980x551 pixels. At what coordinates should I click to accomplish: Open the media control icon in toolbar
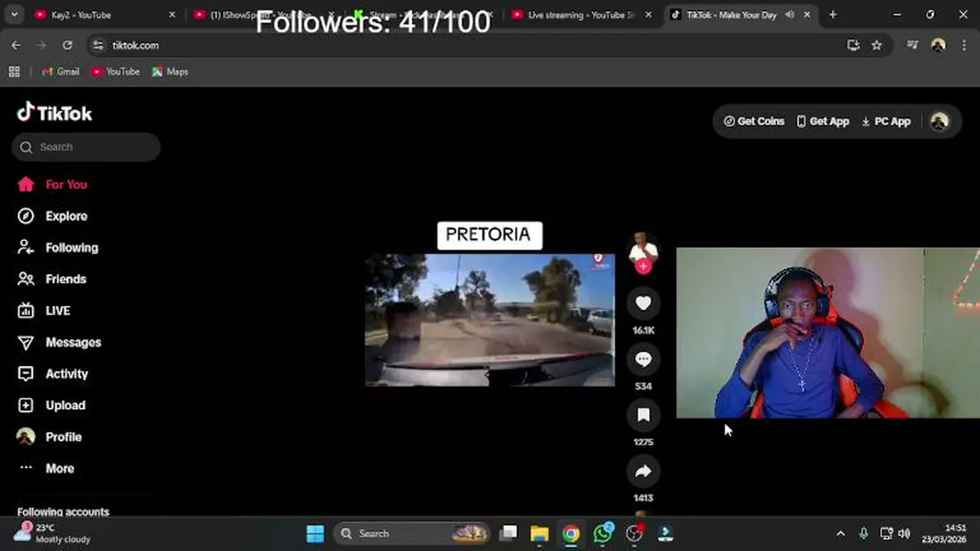[912, 45]
